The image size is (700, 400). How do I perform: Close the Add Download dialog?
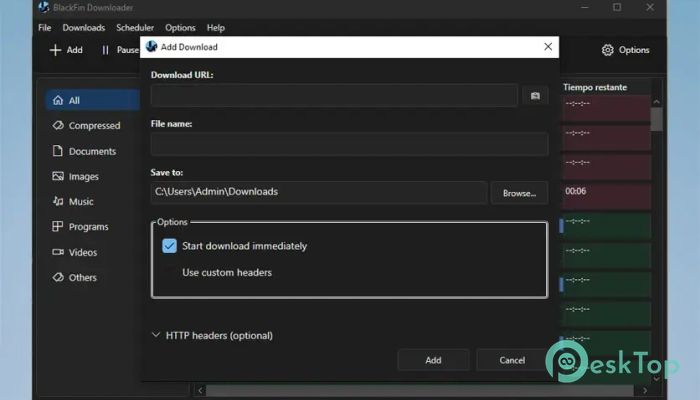point(548,46)
